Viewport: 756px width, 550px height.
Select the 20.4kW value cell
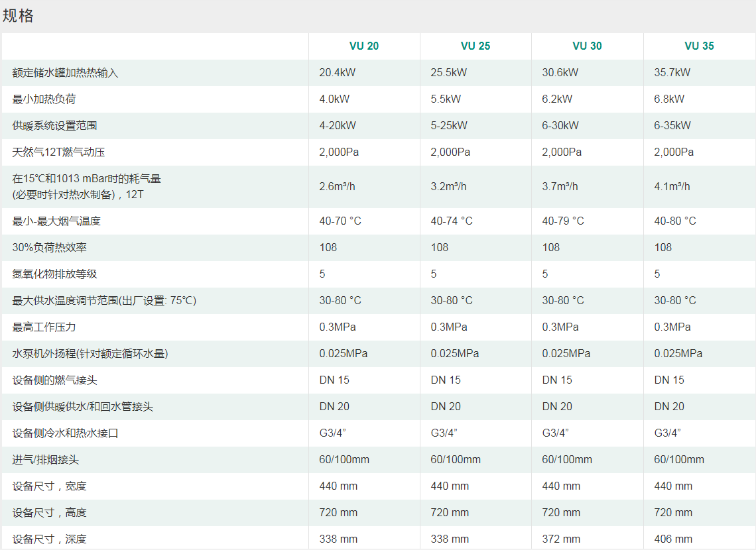[x=337, y=72]
